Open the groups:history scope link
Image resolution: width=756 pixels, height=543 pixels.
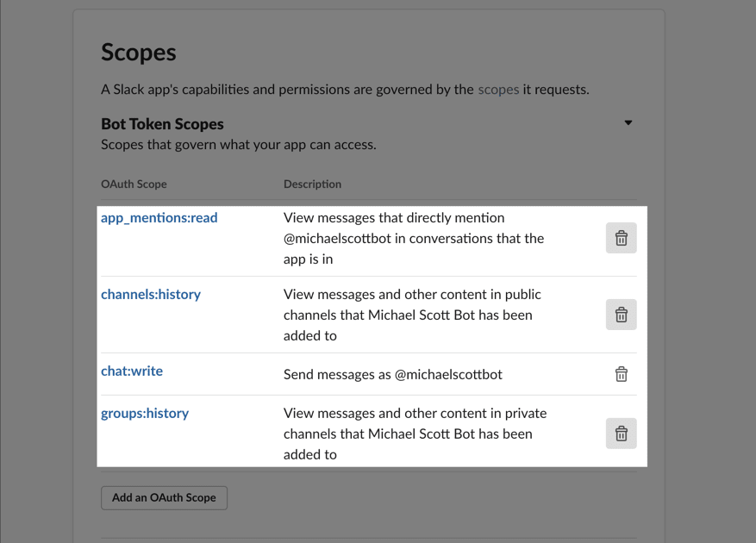pos(145,413)
